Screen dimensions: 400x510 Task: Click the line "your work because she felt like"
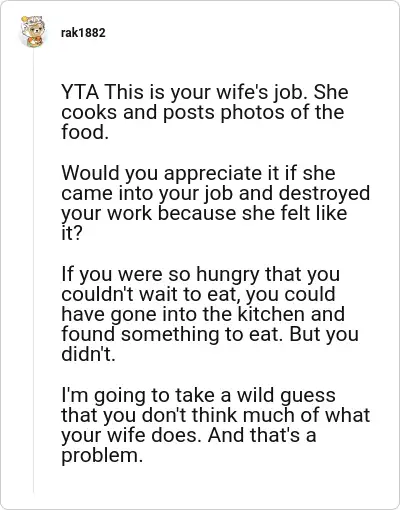(204, 213)
